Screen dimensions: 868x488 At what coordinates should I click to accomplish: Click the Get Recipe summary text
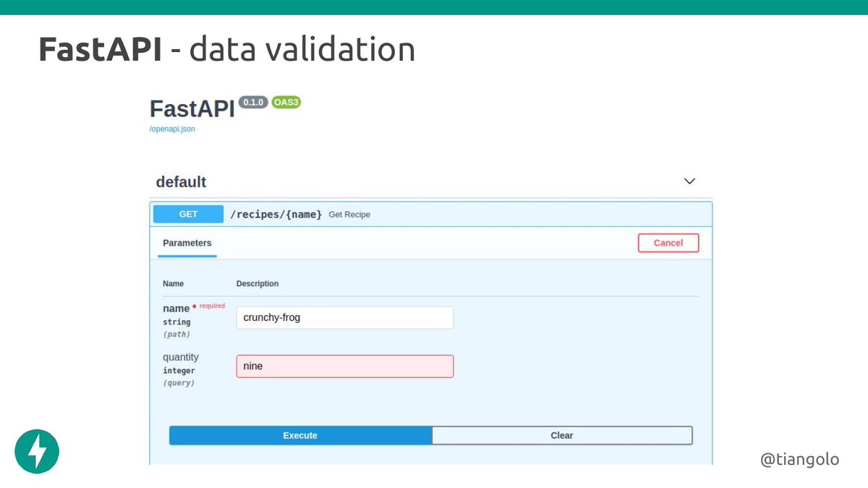pyautogui.click(x=349, y=215)
